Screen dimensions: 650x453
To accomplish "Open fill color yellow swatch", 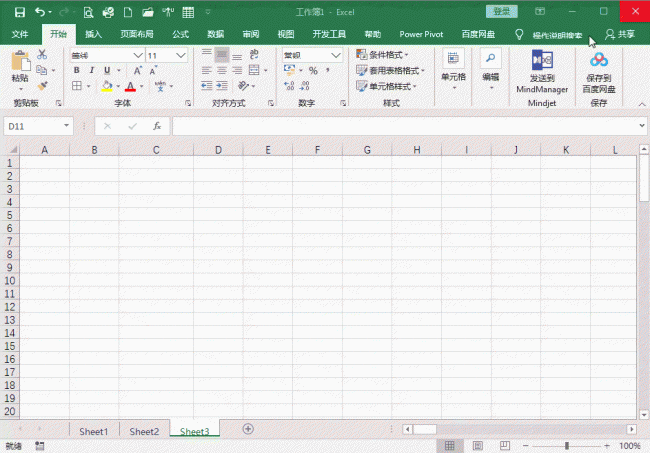I will (107, 86).
